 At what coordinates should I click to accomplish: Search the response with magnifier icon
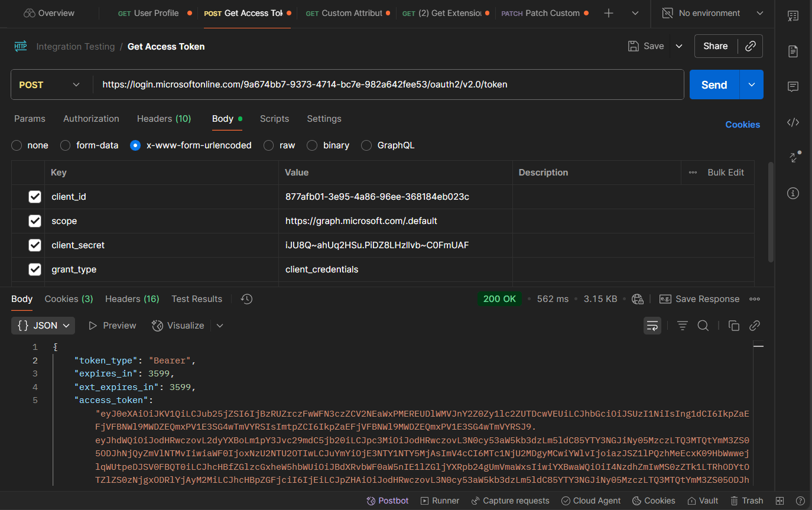coord(703,326)
